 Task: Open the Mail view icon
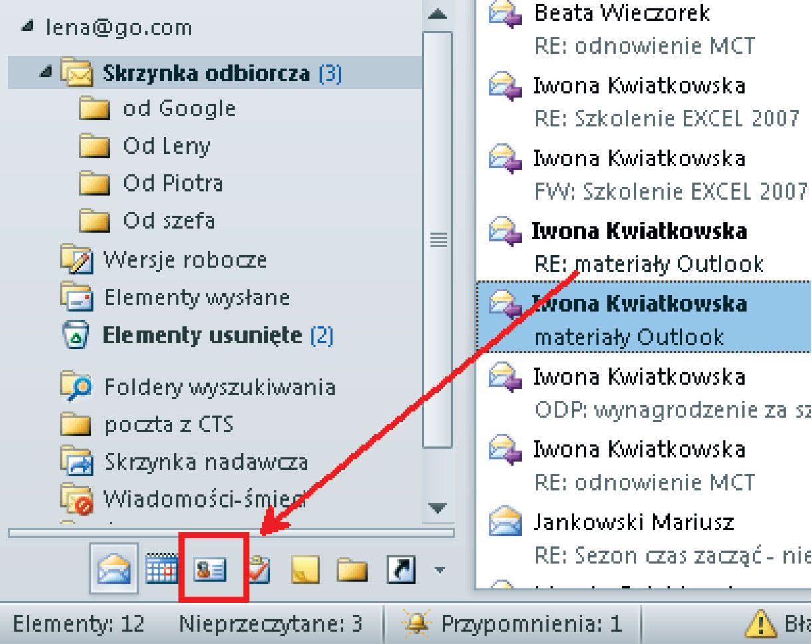point(114,569)
